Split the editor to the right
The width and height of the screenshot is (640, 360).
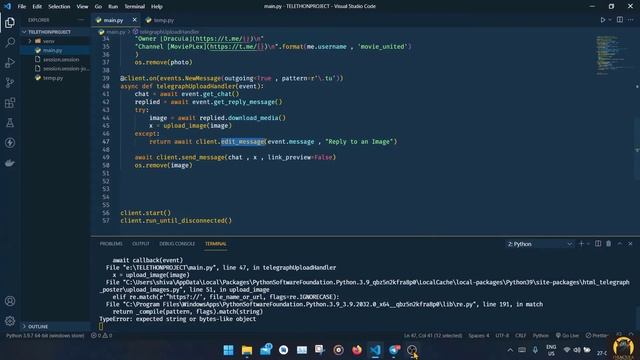[620, 20]
